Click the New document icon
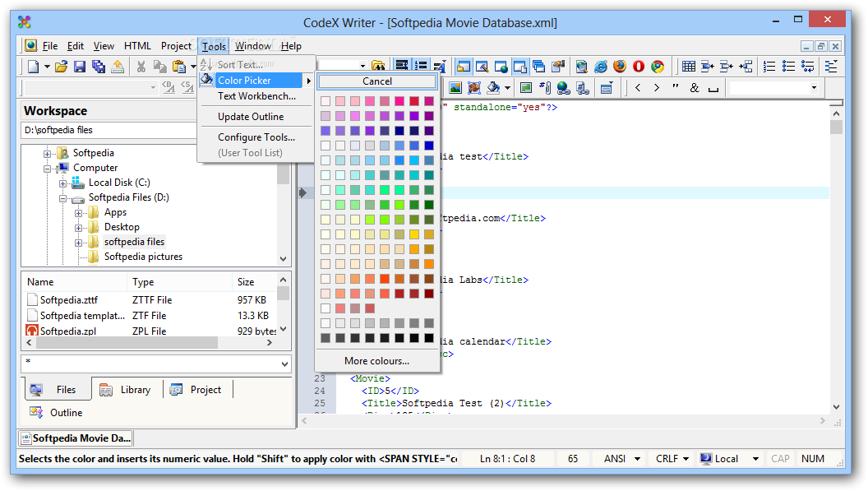This screenshot has width=868, height=491. 33,67
